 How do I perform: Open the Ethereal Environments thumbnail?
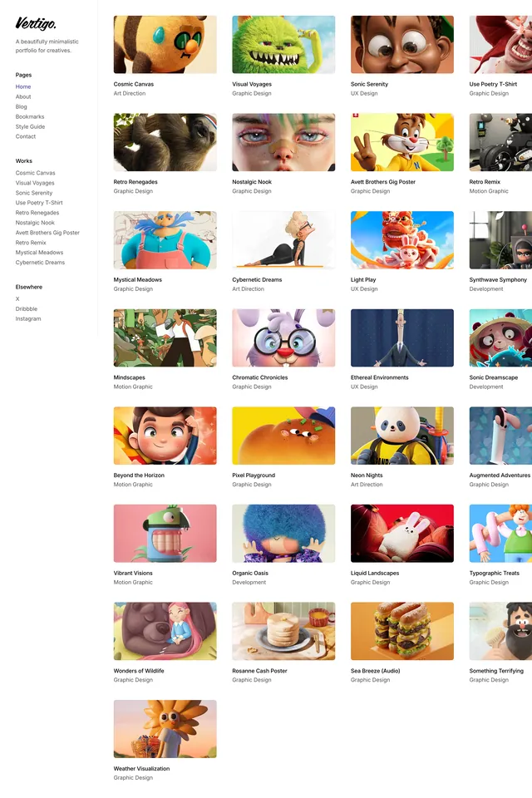402,338
